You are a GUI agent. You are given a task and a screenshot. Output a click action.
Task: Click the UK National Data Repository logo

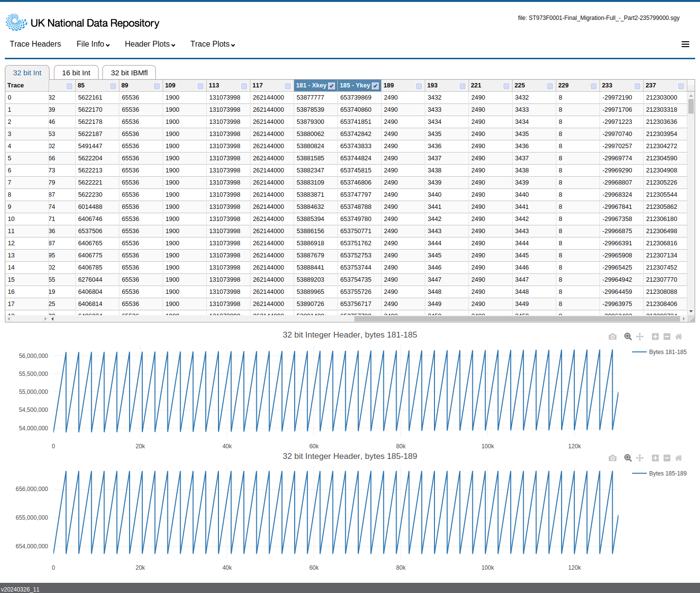[83, 23]
